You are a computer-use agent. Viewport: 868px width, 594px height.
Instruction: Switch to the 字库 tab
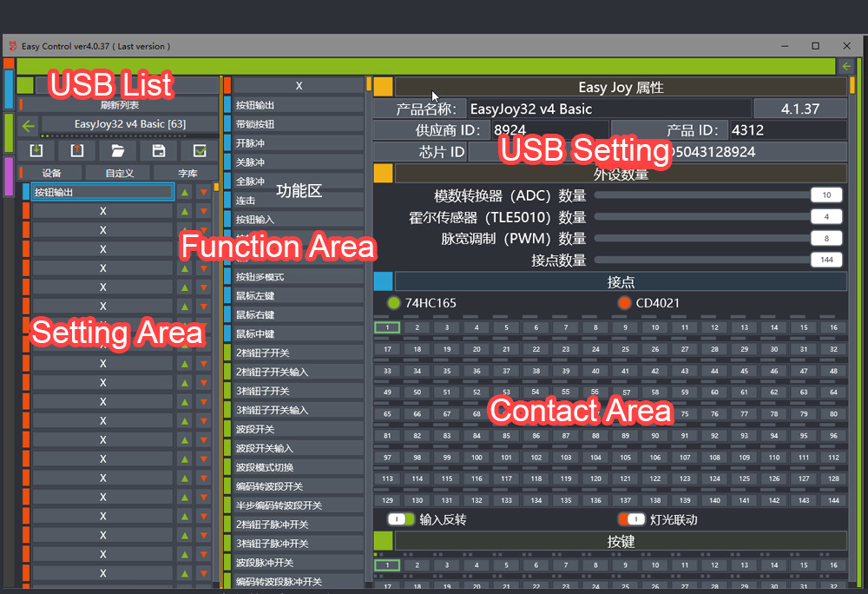pyautogui.click(x=187, y=173)
